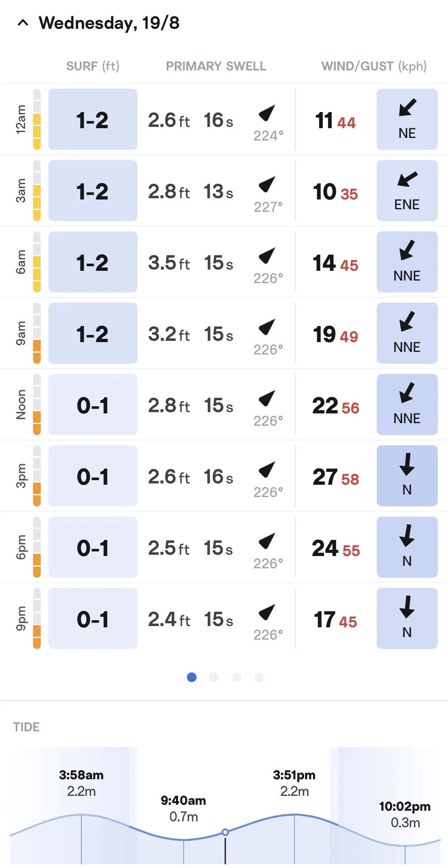Select the third page indicator dot
This screenshot has width=448, height=868.
(237, 677)
